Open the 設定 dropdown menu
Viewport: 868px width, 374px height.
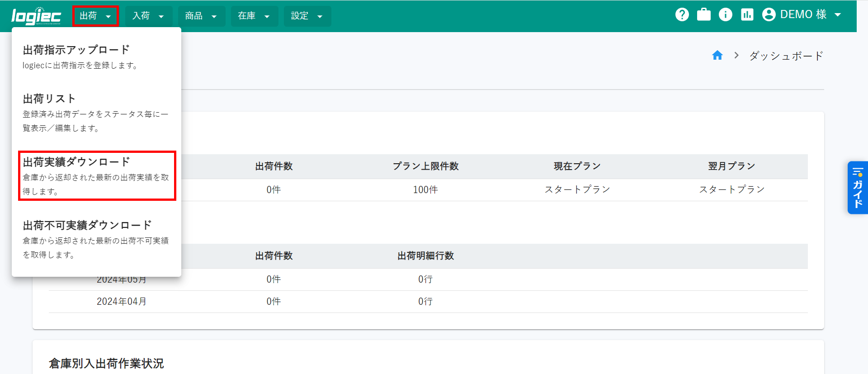pyautogui.click(x=307, y=16)
